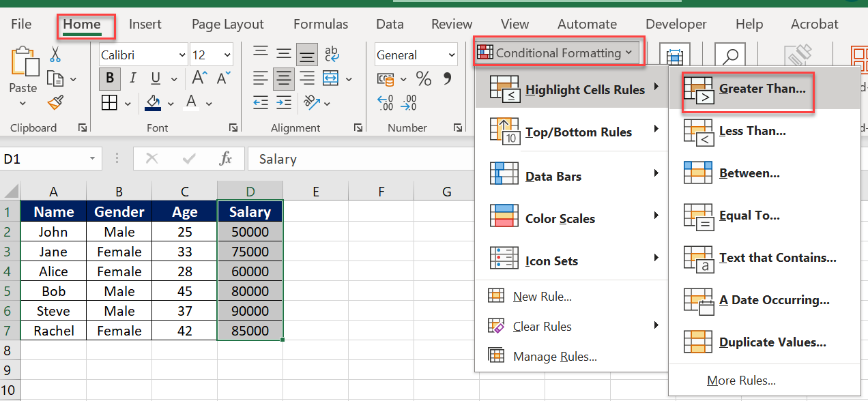Open the Name Box dropdown arrow
Screen dimensions: 868x401
[92, 159]
